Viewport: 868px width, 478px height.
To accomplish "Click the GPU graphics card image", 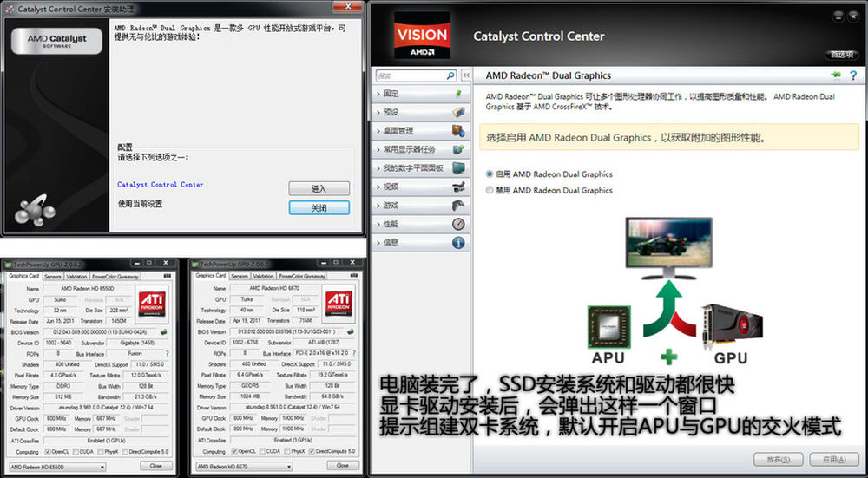I will tap(732, 326).
